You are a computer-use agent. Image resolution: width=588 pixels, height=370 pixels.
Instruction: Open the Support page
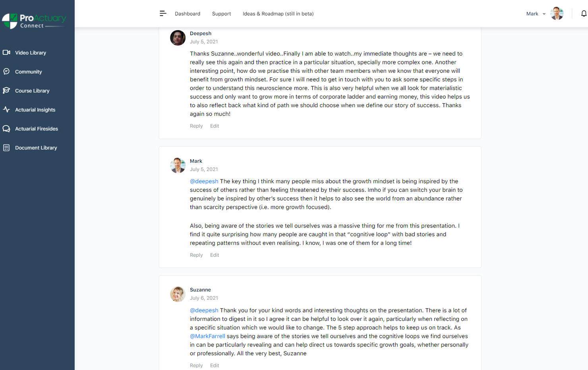click(x=221, y=13)
